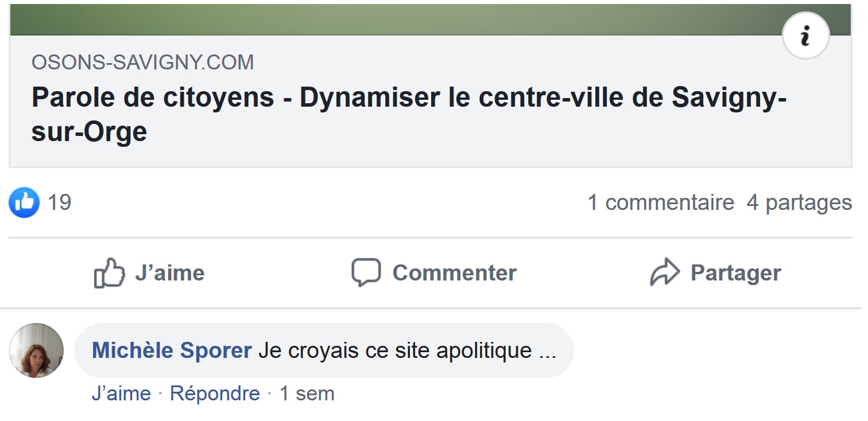This screenshot has height=421, width=868.
Task: Click the info "i" icon on link preview
Action: pos(805,36)
